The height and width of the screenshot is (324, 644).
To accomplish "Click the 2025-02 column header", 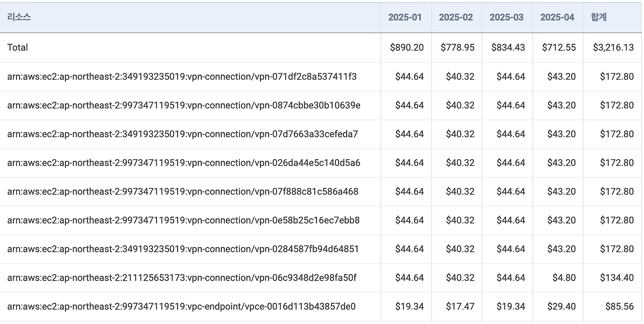I will tap(456, 17).
